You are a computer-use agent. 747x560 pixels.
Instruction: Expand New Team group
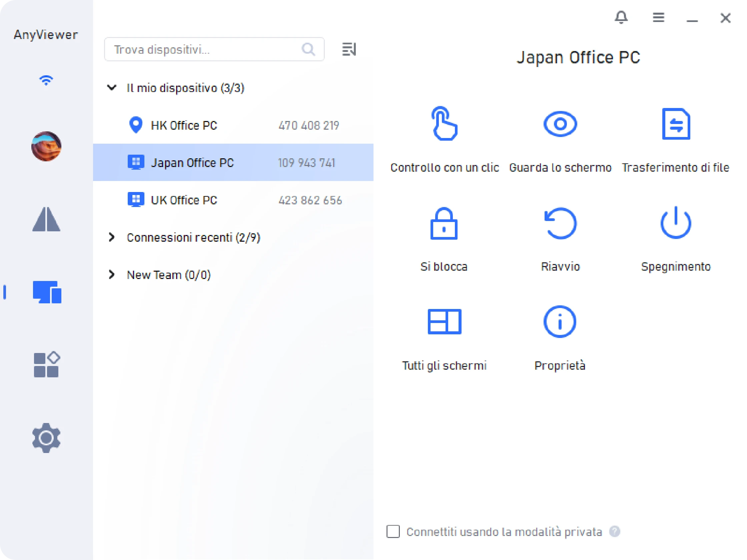[x=112, y=275]
